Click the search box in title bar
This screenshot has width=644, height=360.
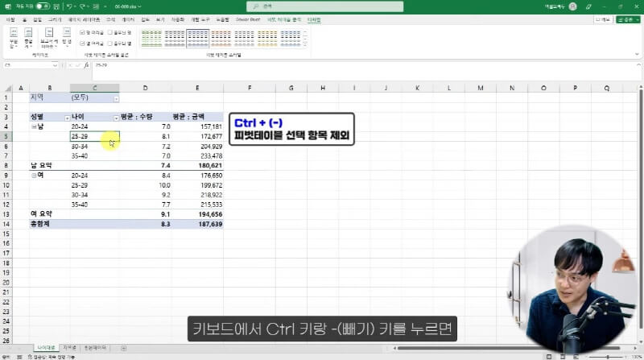[x=324, y=6]
